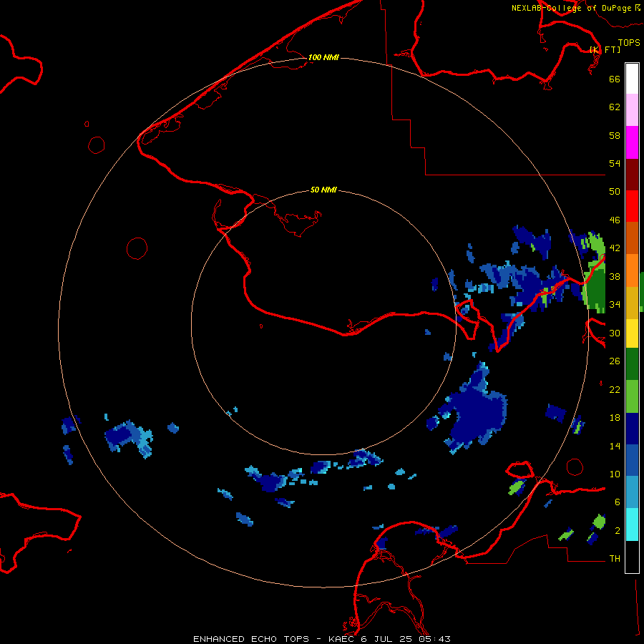The height and width of the screenshot is (644, 644).
Task: Select the bright red legend swatch
Action: (x=632, y=206)
